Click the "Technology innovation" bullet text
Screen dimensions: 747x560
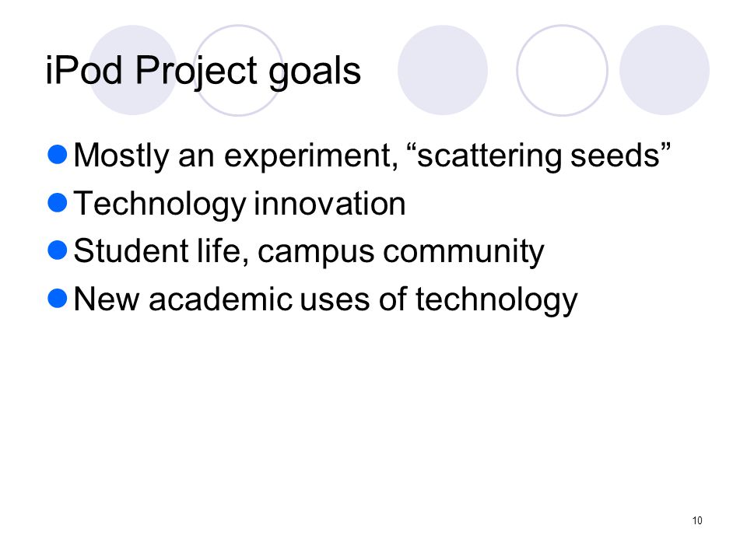click(x=239, y=205)
